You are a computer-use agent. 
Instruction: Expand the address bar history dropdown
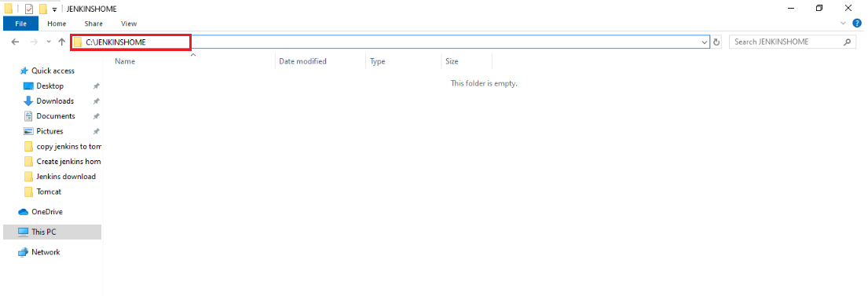pyautogui.click(x=705, y=42)
